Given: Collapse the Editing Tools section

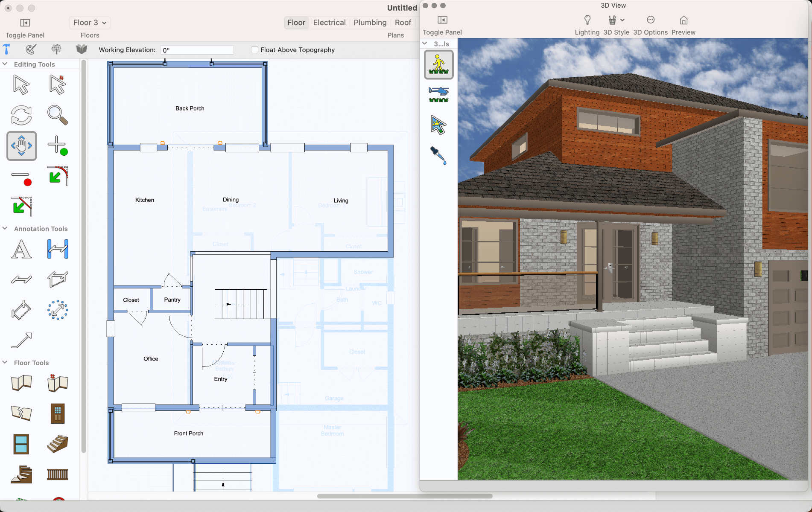Looking at the screenshot, I should click(x=5, y=64).
